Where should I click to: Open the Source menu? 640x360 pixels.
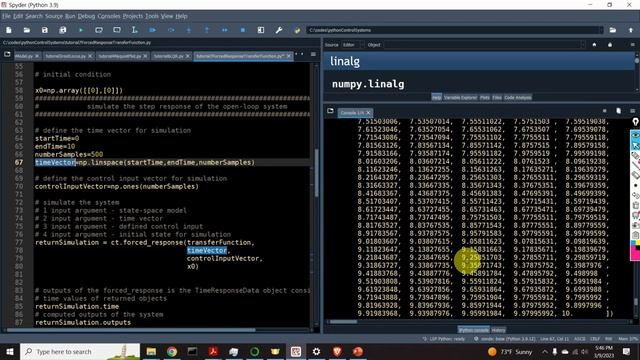[x=54, y=16]
